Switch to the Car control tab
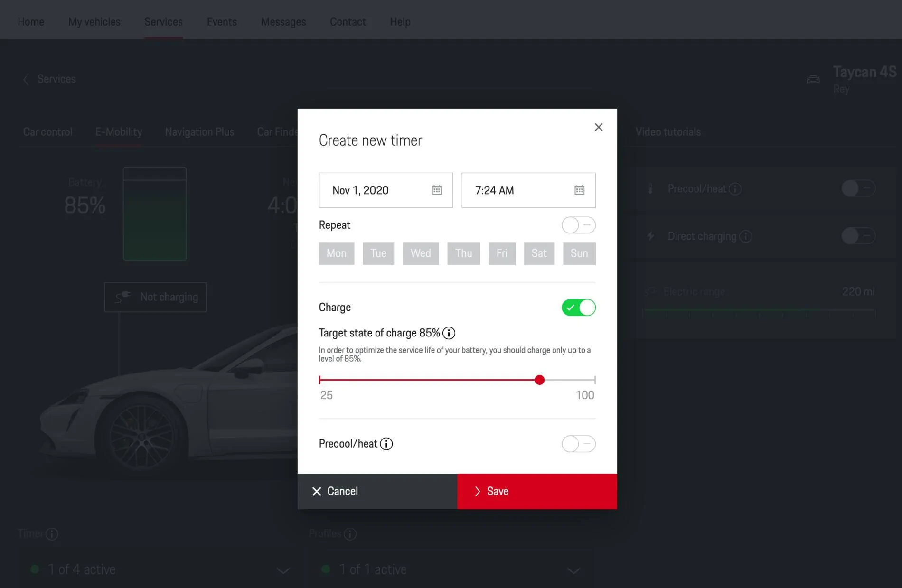Viewport: 902px width, 588px height. [47, 132]
